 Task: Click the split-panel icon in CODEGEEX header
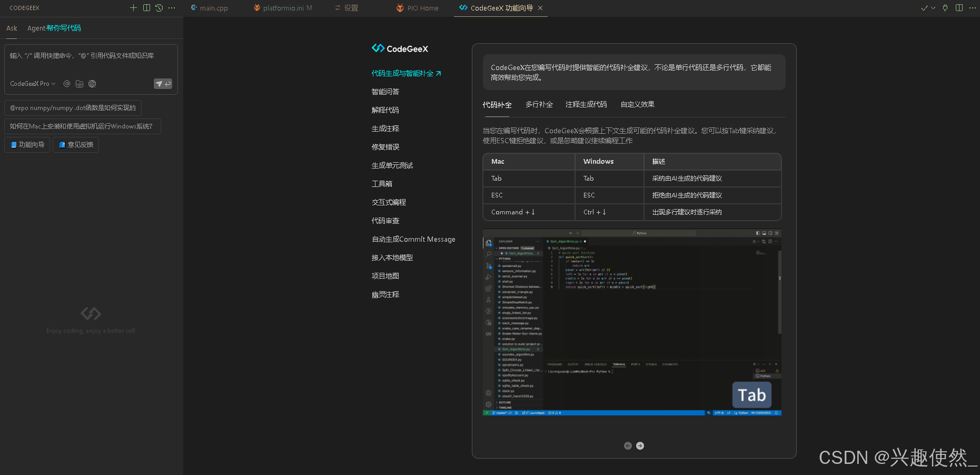coord(146,8)
